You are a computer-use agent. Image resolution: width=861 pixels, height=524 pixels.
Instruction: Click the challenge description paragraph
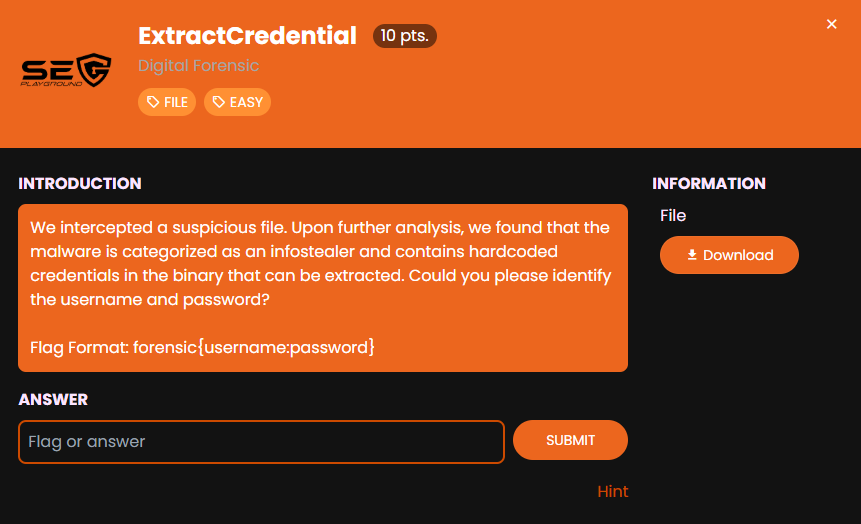coord(322,264)
